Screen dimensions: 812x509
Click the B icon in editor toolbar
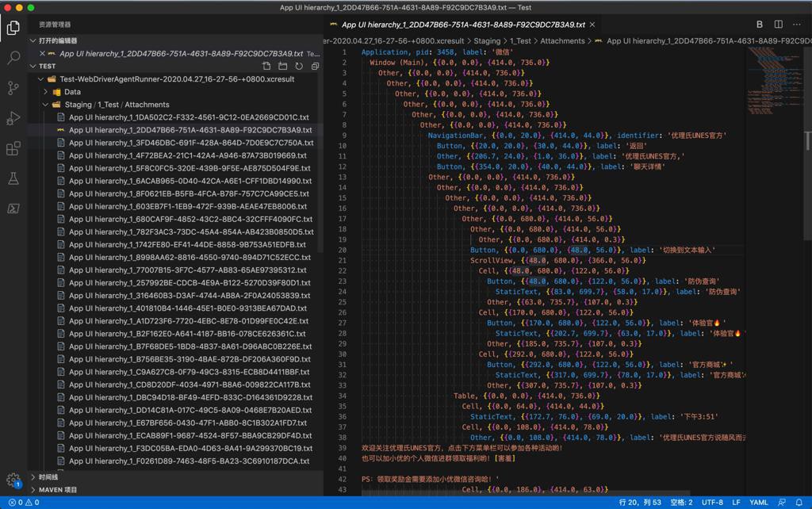tap(759, 25)
